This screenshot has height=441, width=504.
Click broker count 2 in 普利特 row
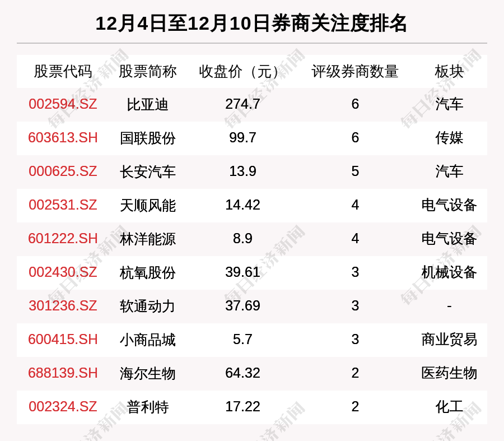click(x=355, y=407)
